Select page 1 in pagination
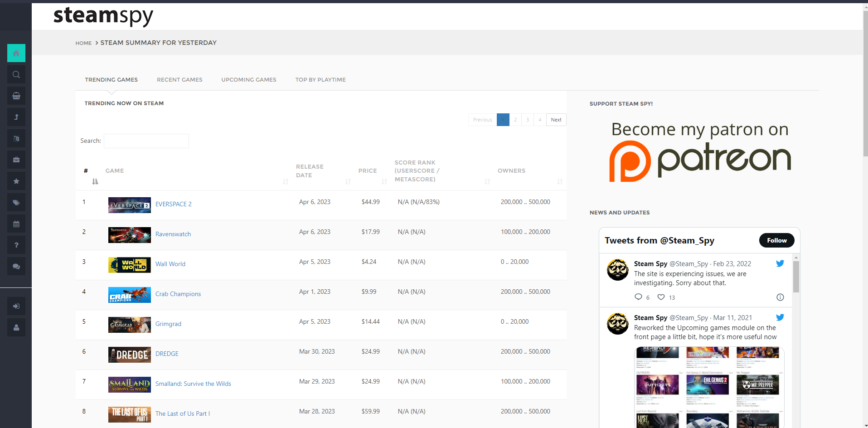Screen dimensions: 868x428 click(503, 120)
